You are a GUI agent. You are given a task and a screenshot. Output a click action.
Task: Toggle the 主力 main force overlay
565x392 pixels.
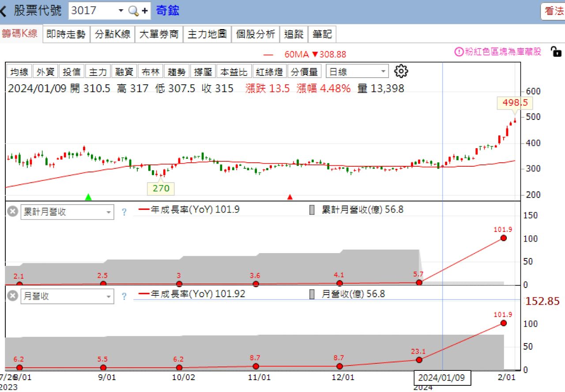click(98, 71)
